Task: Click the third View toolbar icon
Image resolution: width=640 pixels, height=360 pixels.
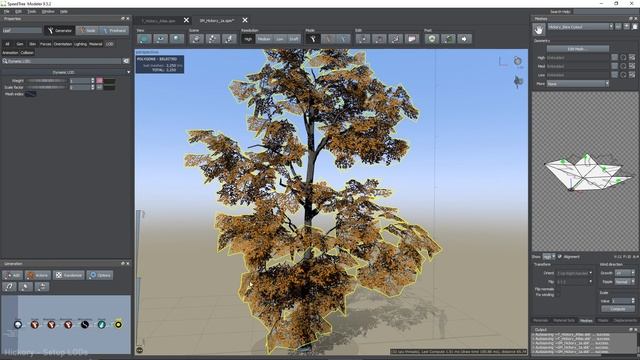Action: [x=177, y=39]
